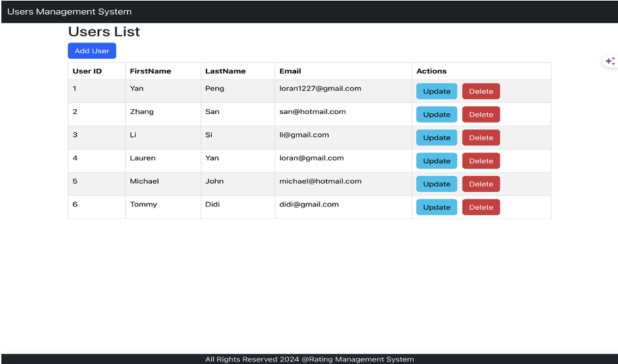Image resolution: width=618 pixels, height=364 pixels.
Task: Delete user Li Si
Action: tap(481, 138)
